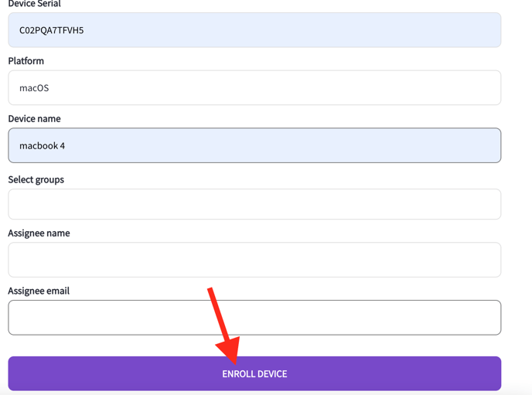Click right end of Assignee email field

pos(492,318)
